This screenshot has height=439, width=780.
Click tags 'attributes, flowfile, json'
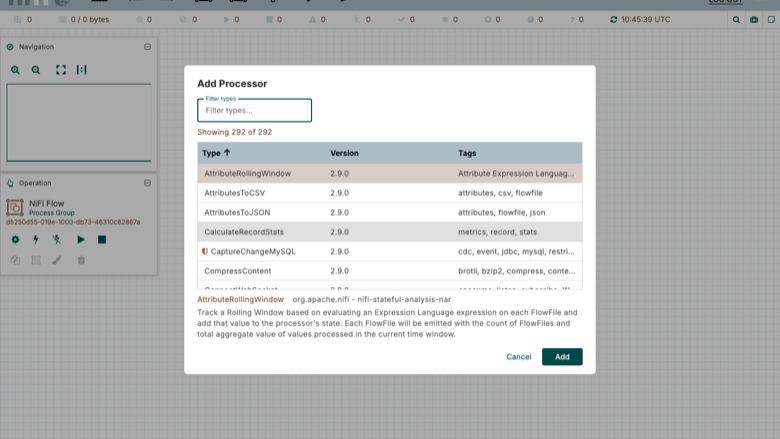(x=501, y=212)
